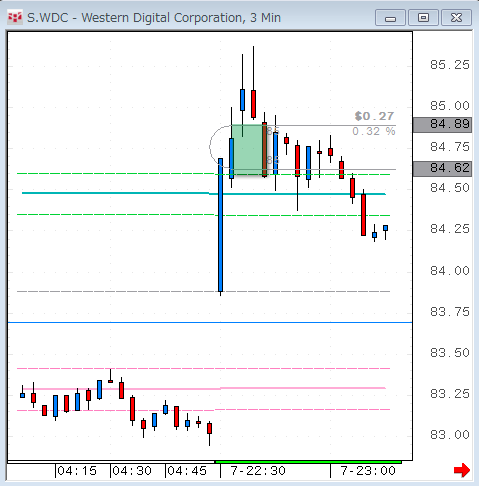479x486 pixels.
Task: Close the S.WDC chart window
Action: (456, 18)
